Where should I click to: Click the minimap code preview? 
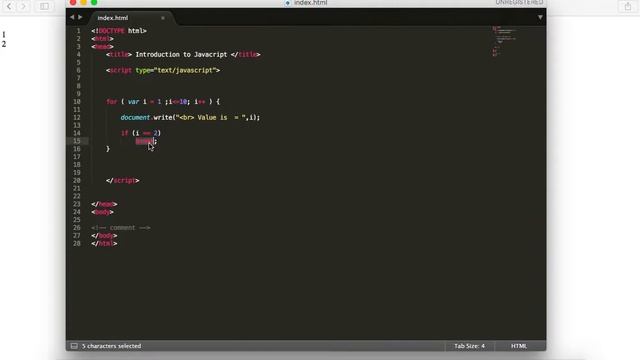click(504, 41)
